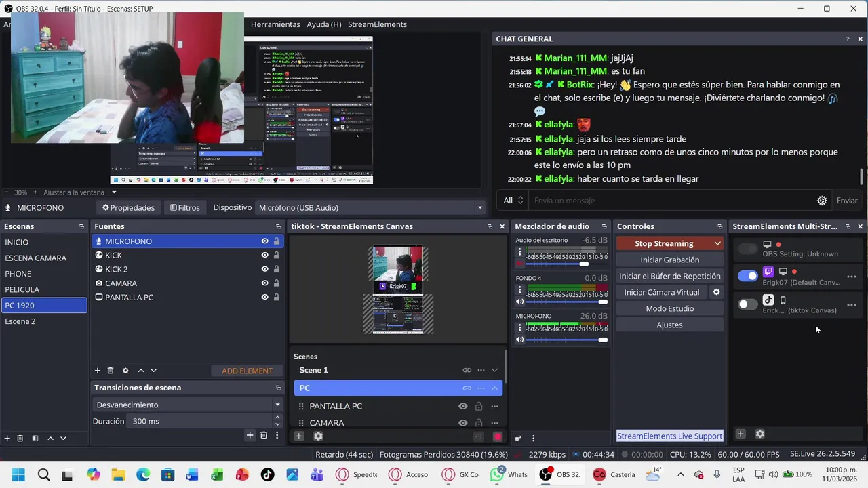Toggle visibility of MICROFONO source
868x488 pixels.
(265, 241)
